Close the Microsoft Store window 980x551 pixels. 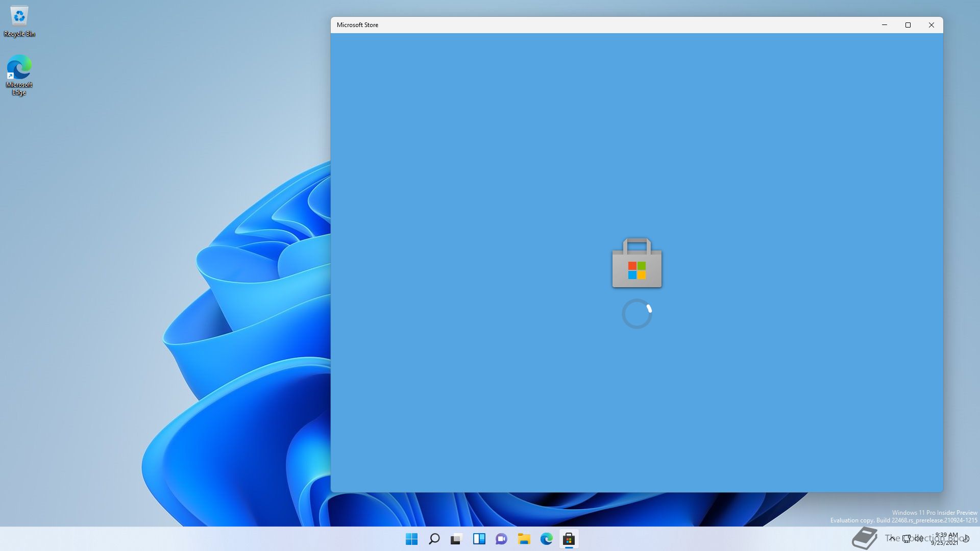click(x=932, y=25)
